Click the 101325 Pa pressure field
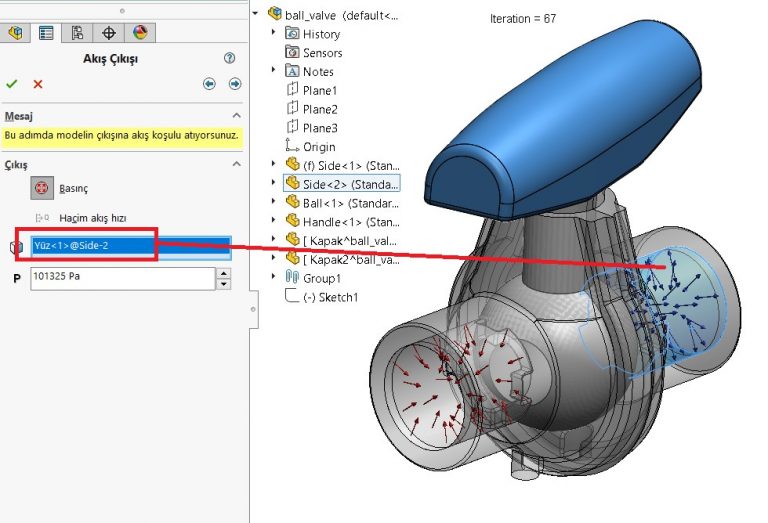Image resolution: width=768 pixels, height=523 pixels. (x=122, y=278)
